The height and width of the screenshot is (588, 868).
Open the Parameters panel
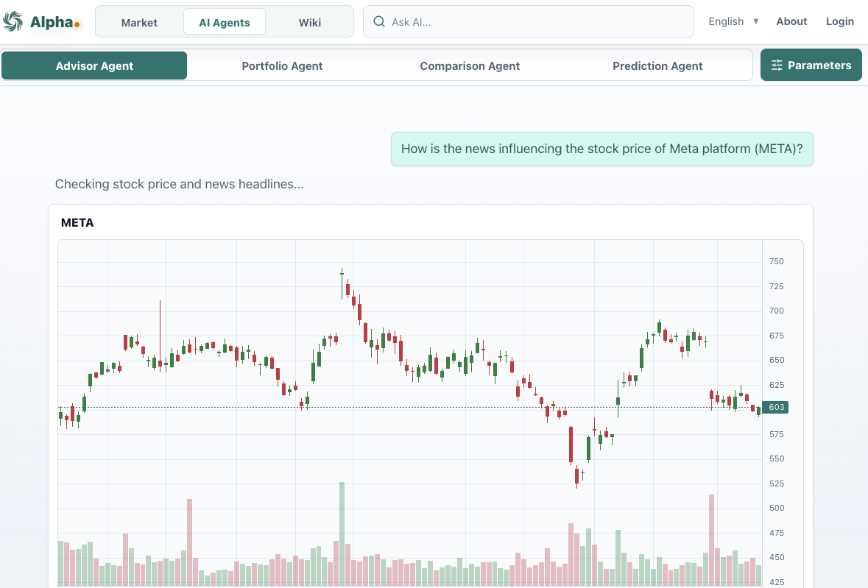811,65
